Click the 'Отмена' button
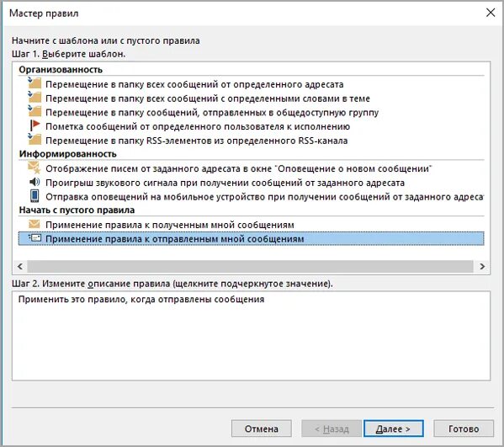Image resolution: width=504 pixels, height=447 pixels. pos(262,428)
